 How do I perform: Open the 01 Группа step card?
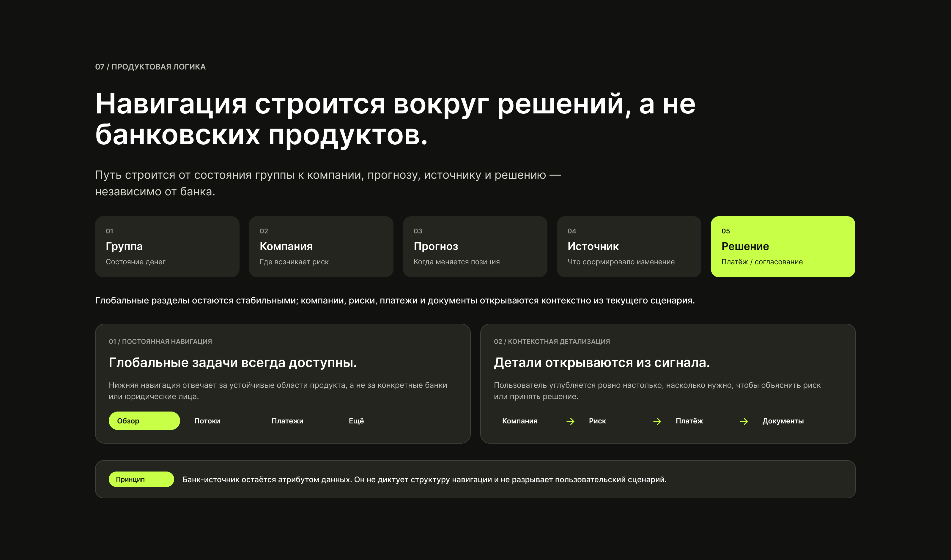(167, 247)
